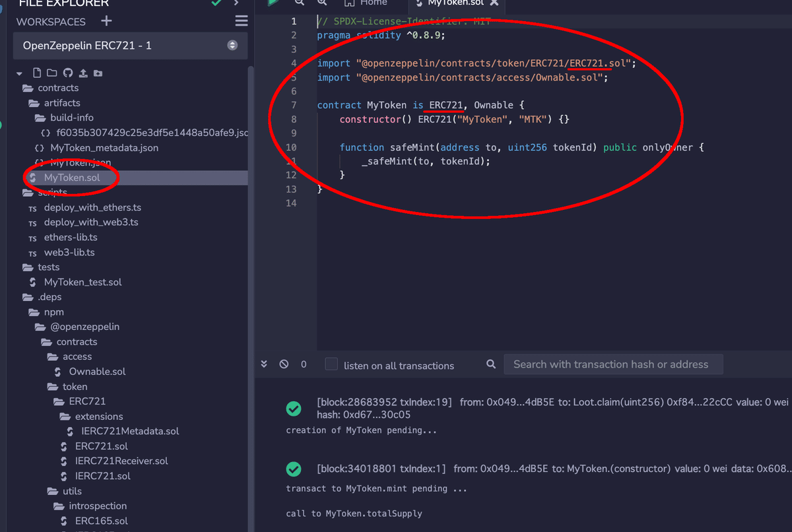Open ERC721.sol in the file tree
Screen dimensions: 792x532
click(102, 447)
